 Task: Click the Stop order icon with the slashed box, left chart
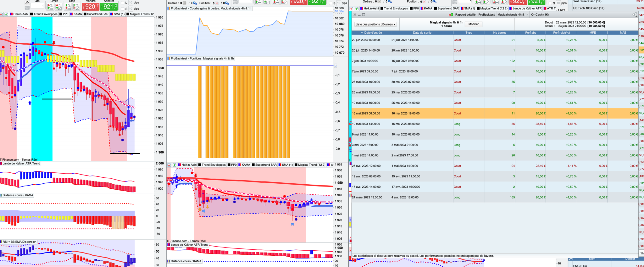76,7
